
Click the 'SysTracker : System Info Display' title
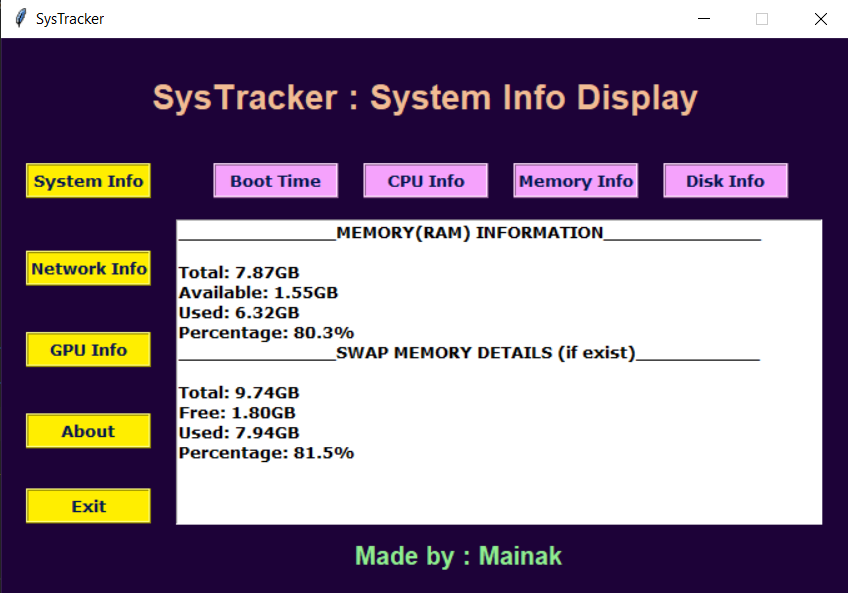coord(425,98)
